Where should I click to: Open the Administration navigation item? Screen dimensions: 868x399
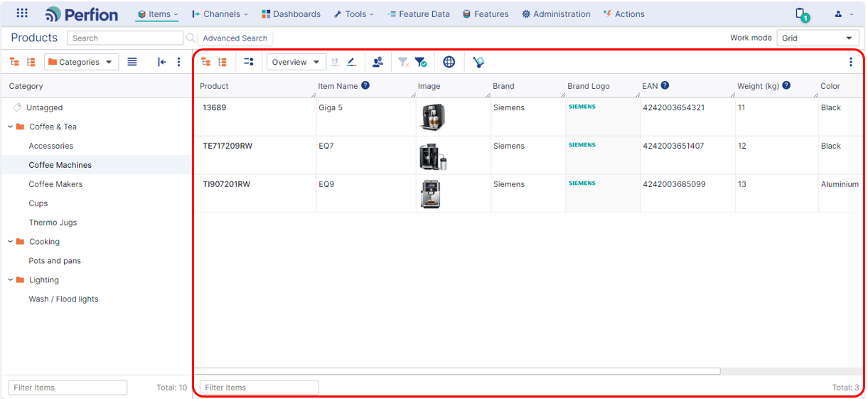point(556,14)
